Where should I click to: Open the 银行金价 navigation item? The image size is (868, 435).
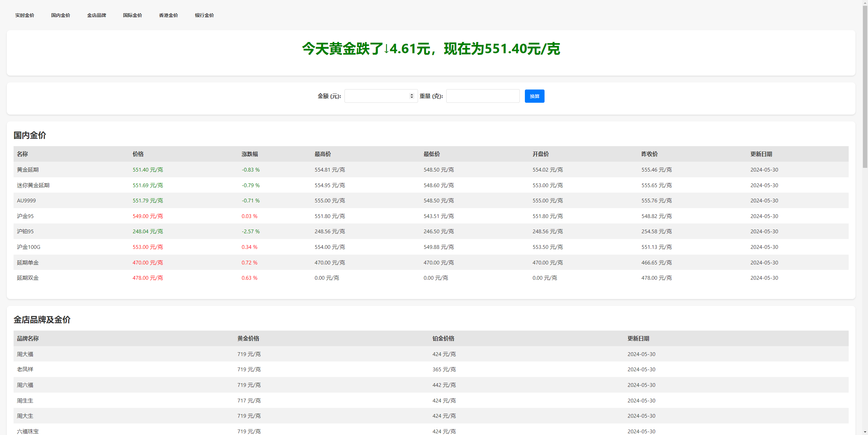(x=204, y=15)
